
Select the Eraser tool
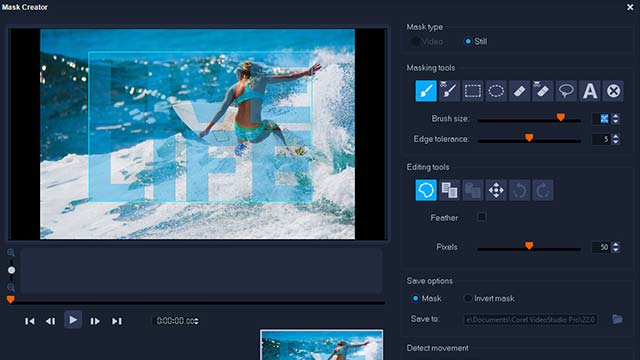point(519,91)
